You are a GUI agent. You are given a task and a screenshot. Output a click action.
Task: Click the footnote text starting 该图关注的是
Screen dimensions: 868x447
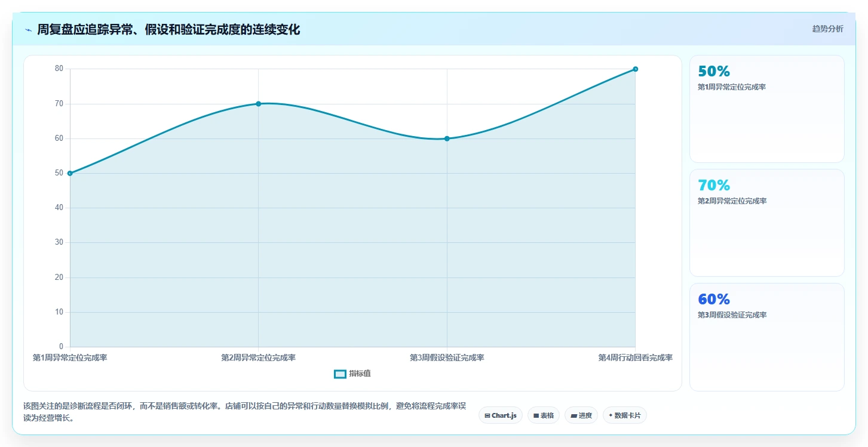tap(244, 412)
